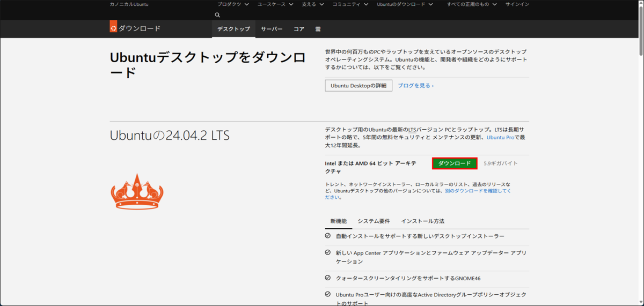Image resolution: width=644 pixels, height=306 pixels.
Task: Expand the コミュニティ dropdown menu
Action: point(350,4)
